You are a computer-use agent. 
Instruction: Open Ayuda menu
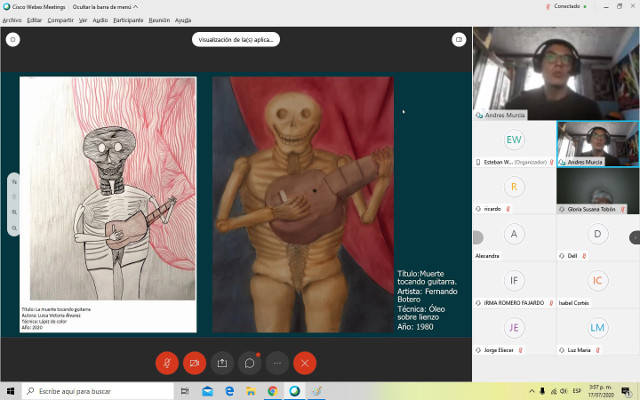(183, 20)
